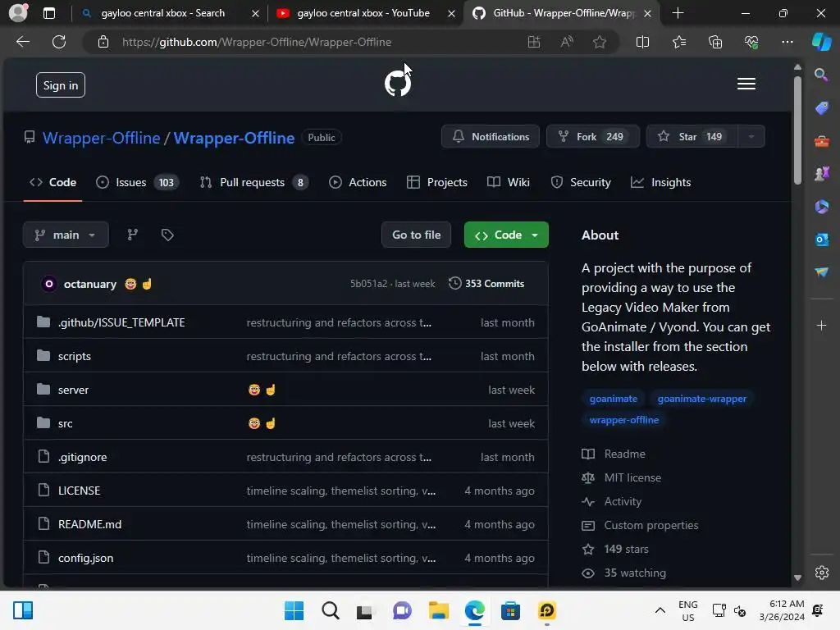Click the app available icon in address bar

click(x=533, y=42)
